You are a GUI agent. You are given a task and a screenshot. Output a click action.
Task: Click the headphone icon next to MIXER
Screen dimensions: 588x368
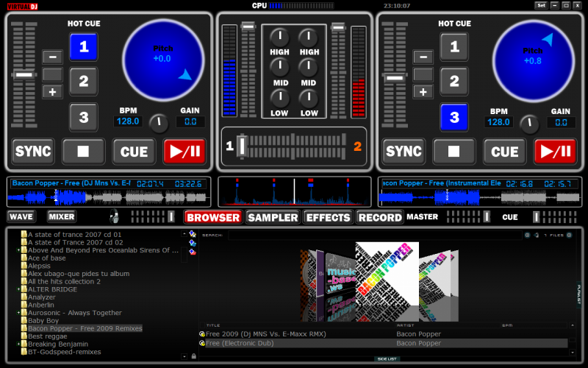point(114,216)
